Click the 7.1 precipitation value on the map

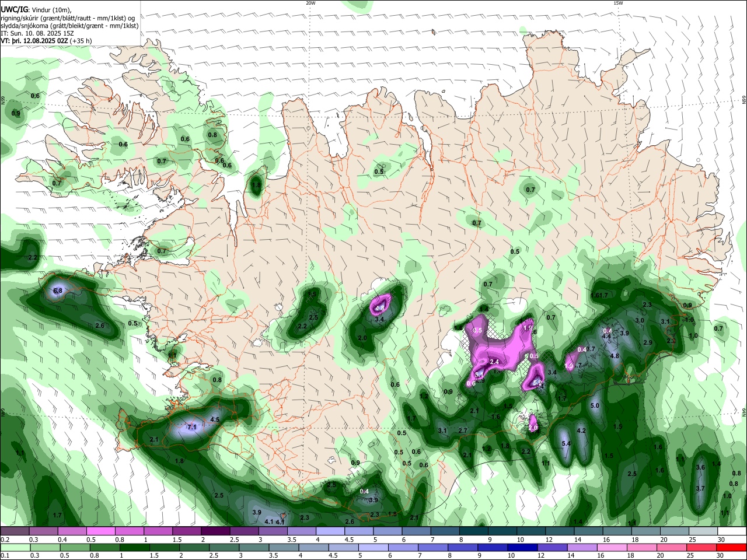tap(192, 427)
